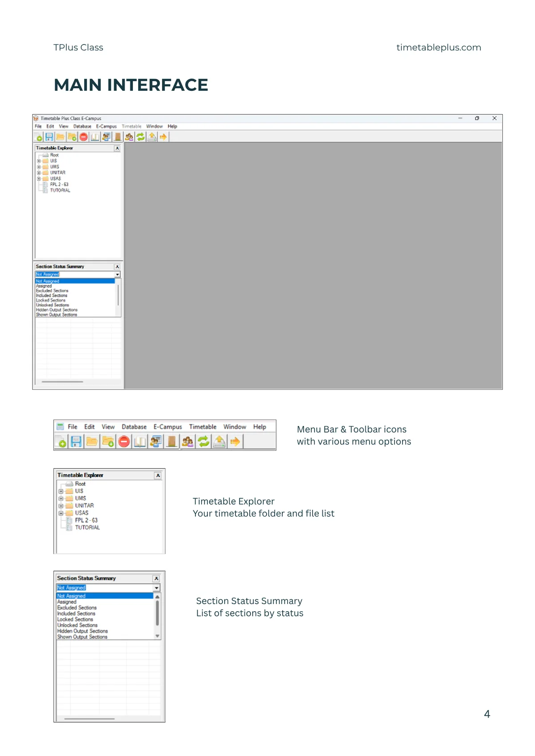
Task: Click the open-folder icon in the enlarged toolbar closeup
Action: (x=92, y=441)
